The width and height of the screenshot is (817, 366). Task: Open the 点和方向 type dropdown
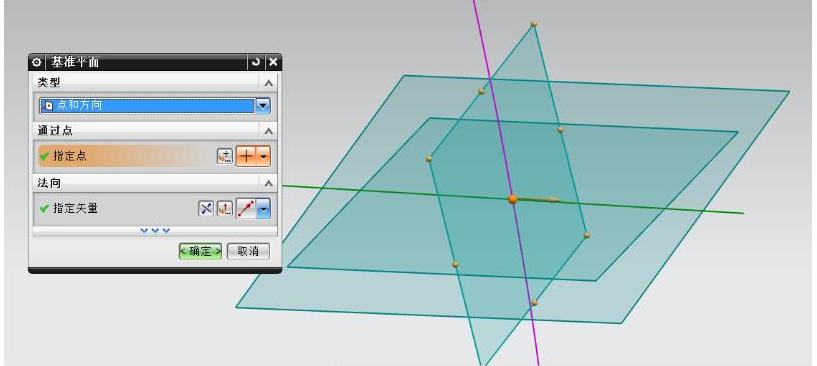[155, 106]
